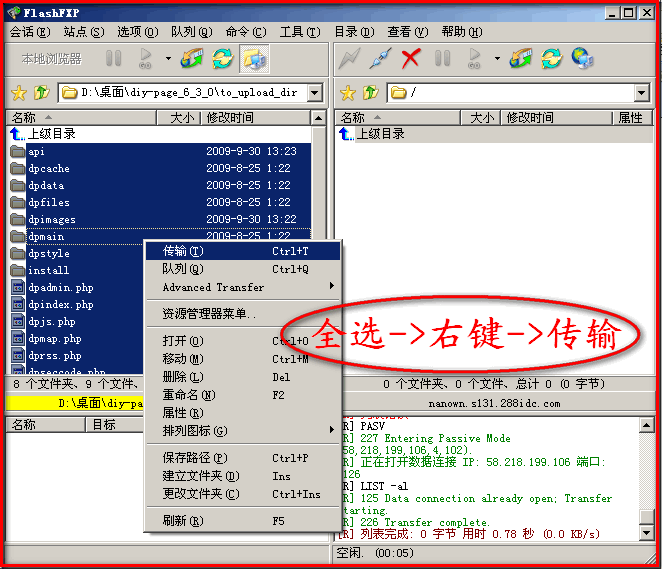This screenshot has height=569, width=662.
Task: Open the 会话(E) menu
Action: [30, 32]
